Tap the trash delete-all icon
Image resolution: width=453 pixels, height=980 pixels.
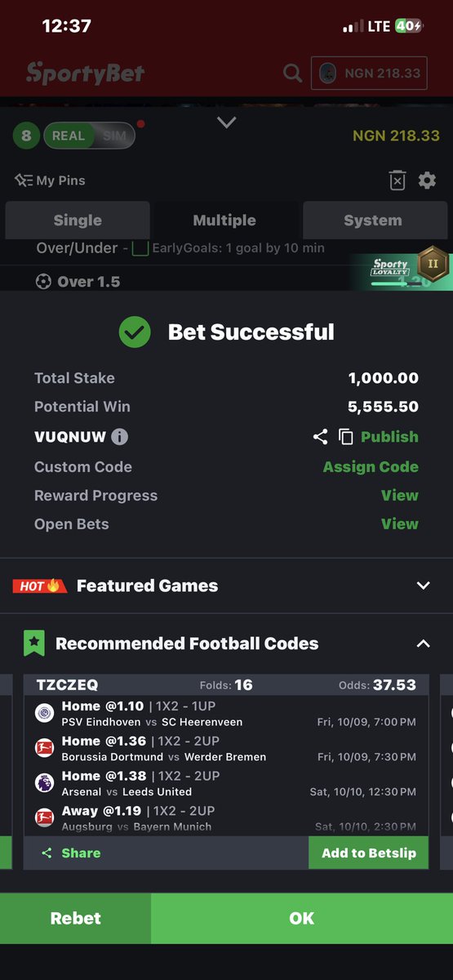tap(397, 180)
